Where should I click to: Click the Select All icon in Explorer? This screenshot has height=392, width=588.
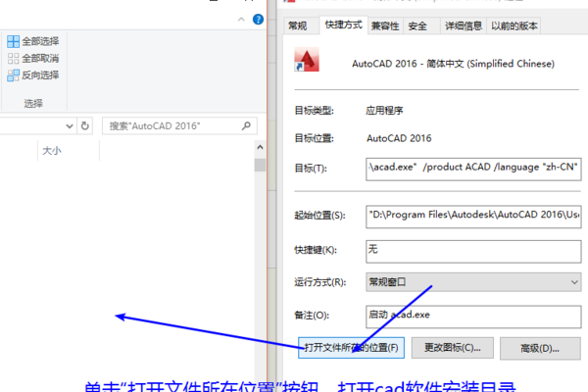[x=13, y=41]
